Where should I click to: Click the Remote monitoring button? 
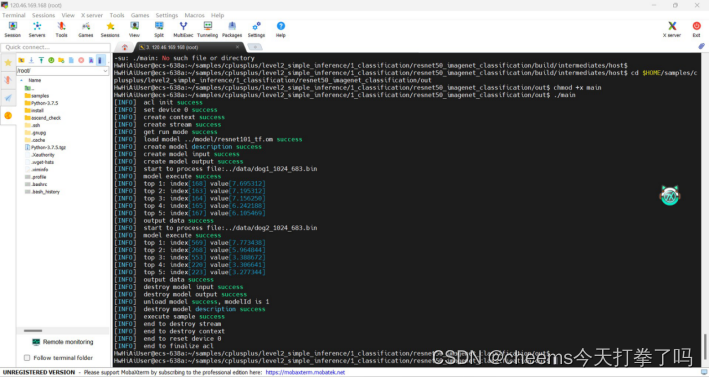63,342
